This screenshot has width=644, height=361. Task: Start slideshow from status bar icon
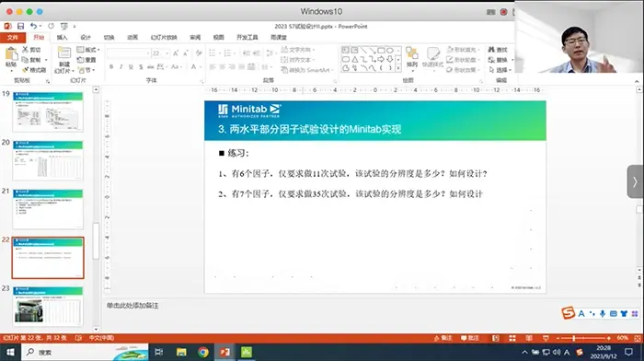click(546, 338)
